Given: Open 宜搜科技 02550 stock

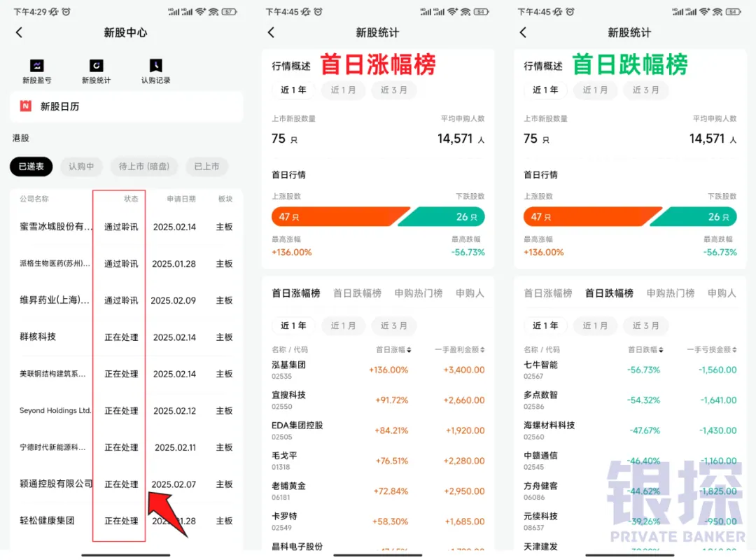Looking at the screenshot, I should pyautogui.click(x=378, y=400).
